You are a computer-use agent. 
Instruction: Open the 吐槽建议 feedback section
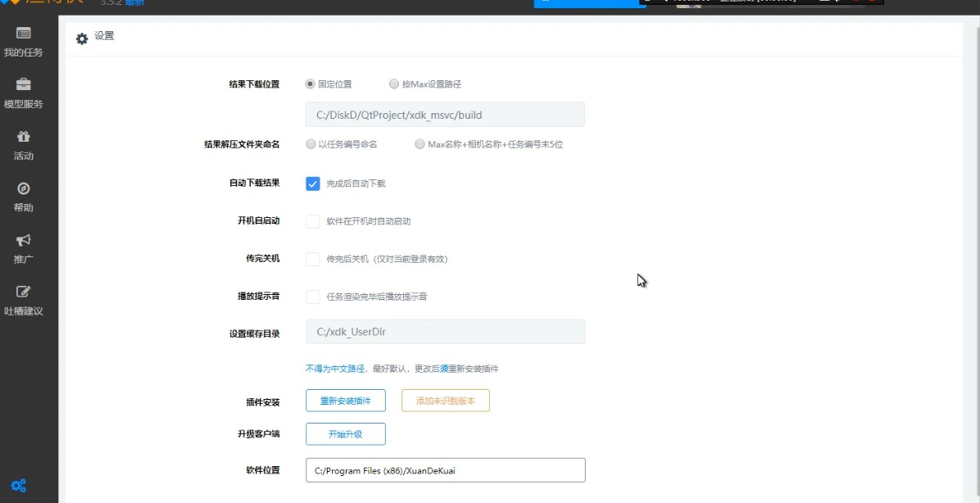(24, 301)
